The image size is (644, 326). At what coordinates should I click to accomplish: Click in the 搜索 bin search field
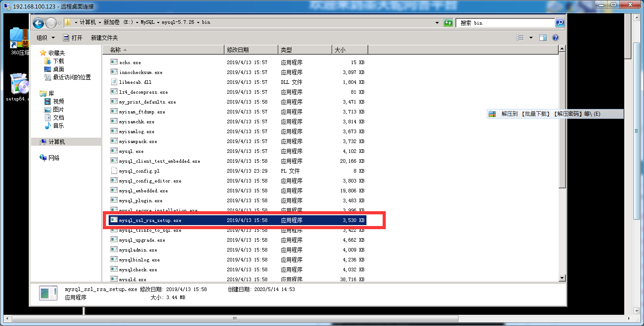point(505,23)
